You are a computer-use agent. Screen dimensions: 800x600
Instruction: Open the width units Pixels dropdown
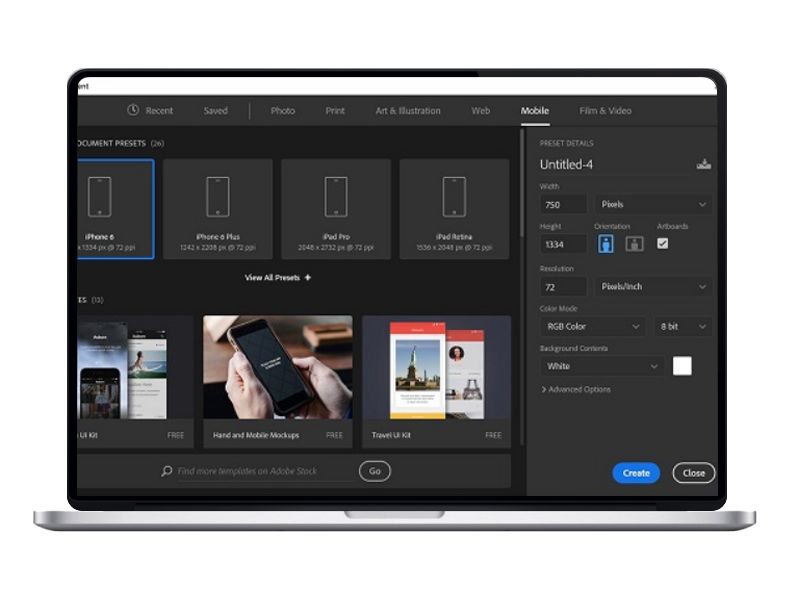tap(654, 205)
